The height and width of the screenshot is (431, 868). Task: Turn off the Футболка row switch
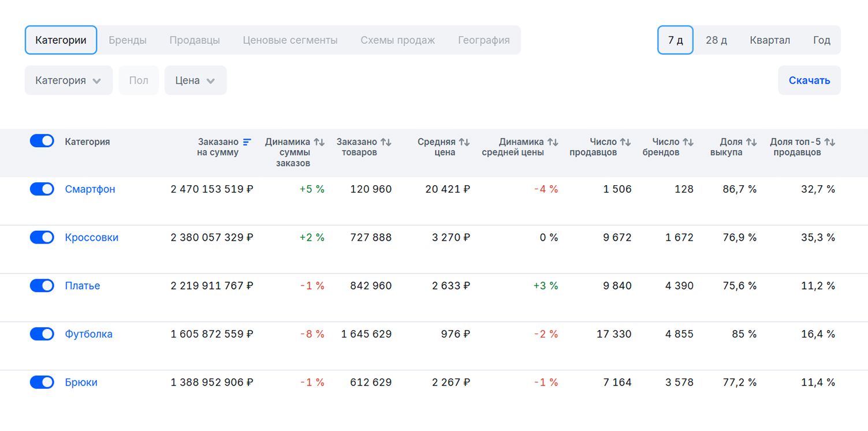tap(42, 334)
